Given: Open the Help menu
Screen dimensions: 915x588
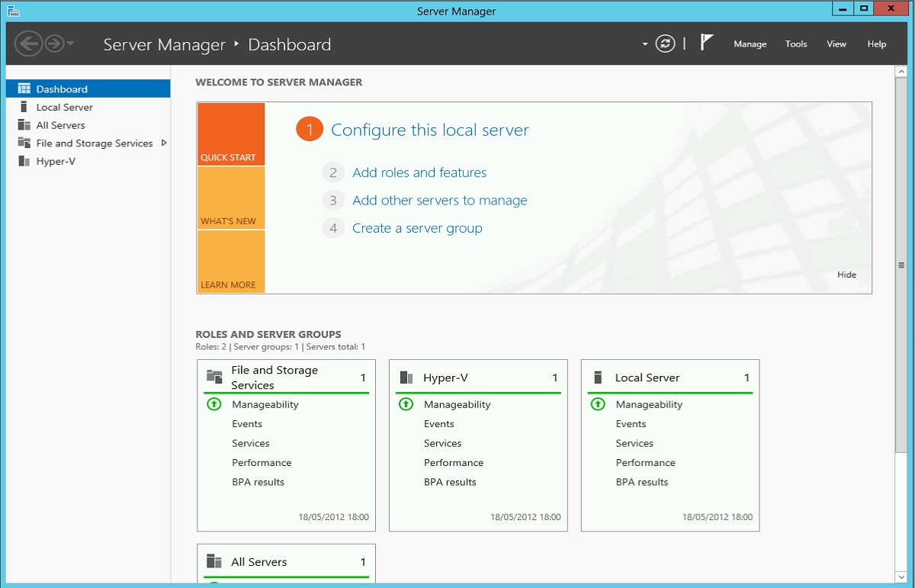Looking at the screenshot, I should point(877,44).
